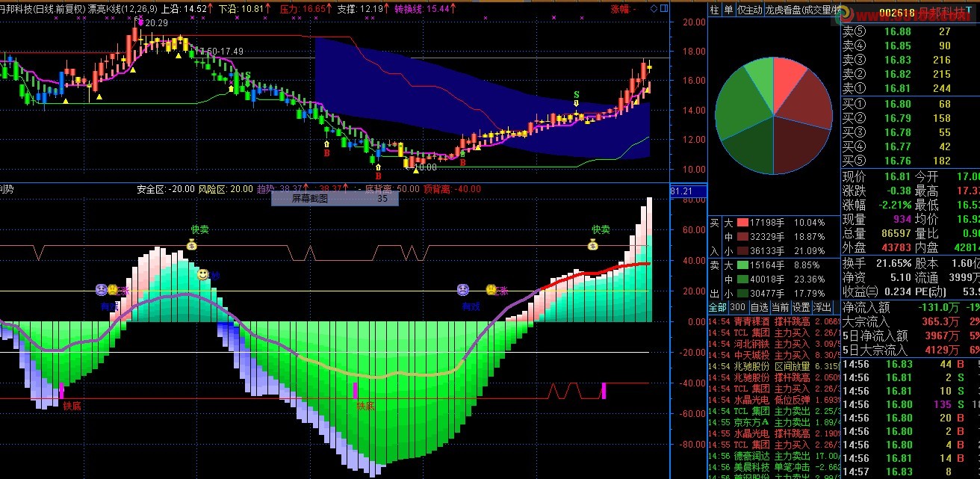The width and height of the screenshot is (980, 479).
Task: Click the lowest red B buy marker on the chart
Action: click(x=378, y=176)
